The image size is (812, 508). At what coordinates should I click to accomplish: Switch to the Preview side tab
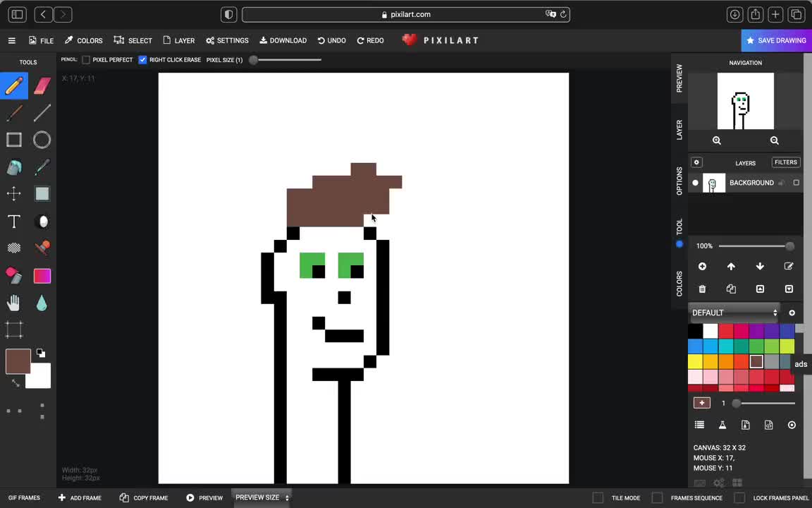(x=679, y=78)
